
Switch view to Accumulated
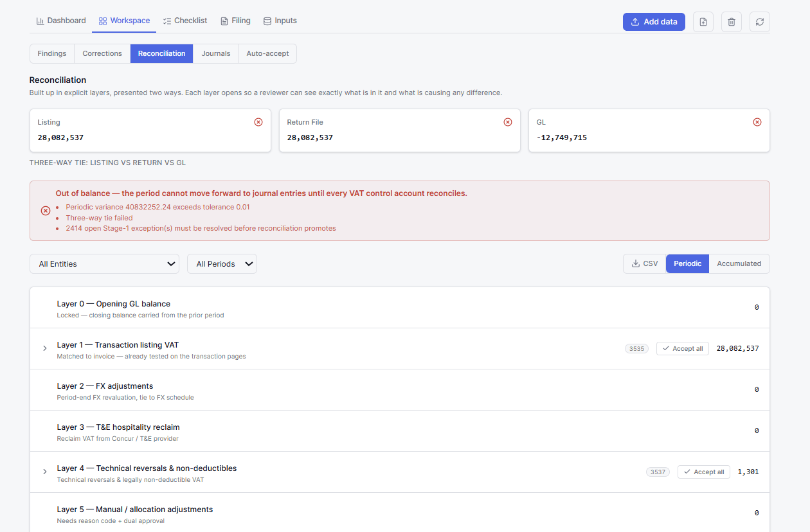click(739, 263)
